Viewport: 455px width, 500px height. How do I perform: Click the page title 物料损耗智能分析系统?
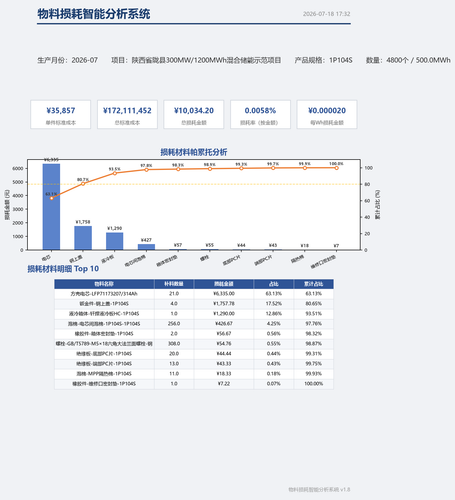point(94,14)
